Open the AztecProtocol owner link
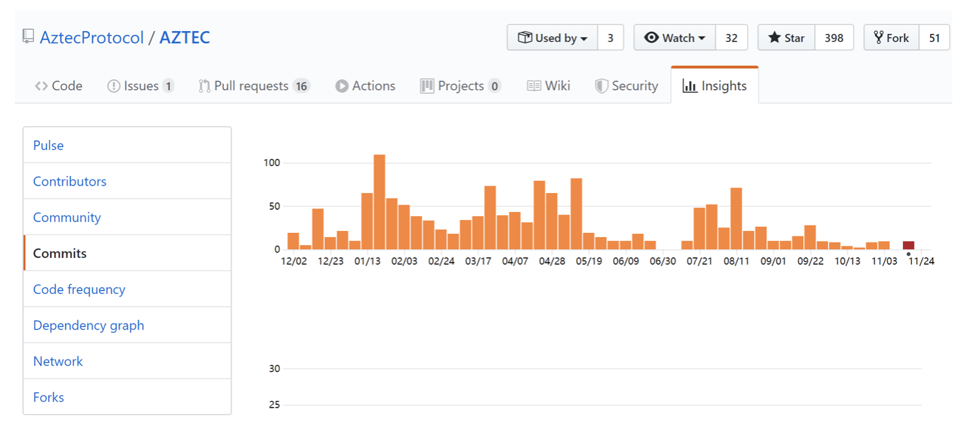Viewport: 980px width, 432px height. pyautogui.click(x=91, y=37)
